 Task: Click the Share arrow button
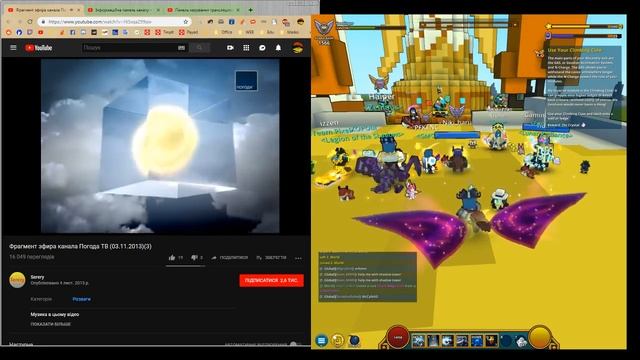tap(229, 258)
